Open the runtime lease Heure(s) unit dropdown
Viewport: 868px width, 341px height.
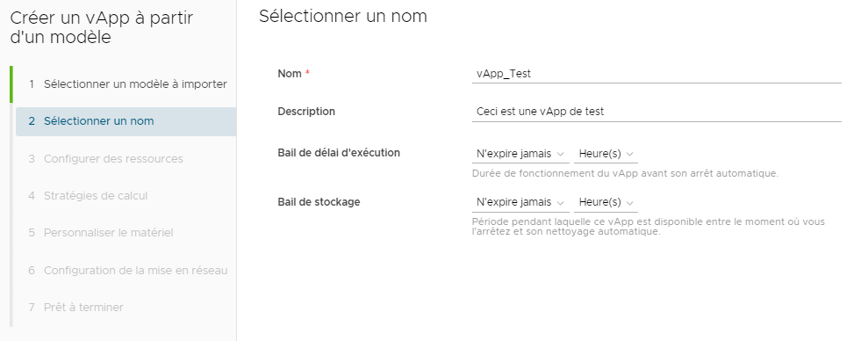[x=606, y=154]
